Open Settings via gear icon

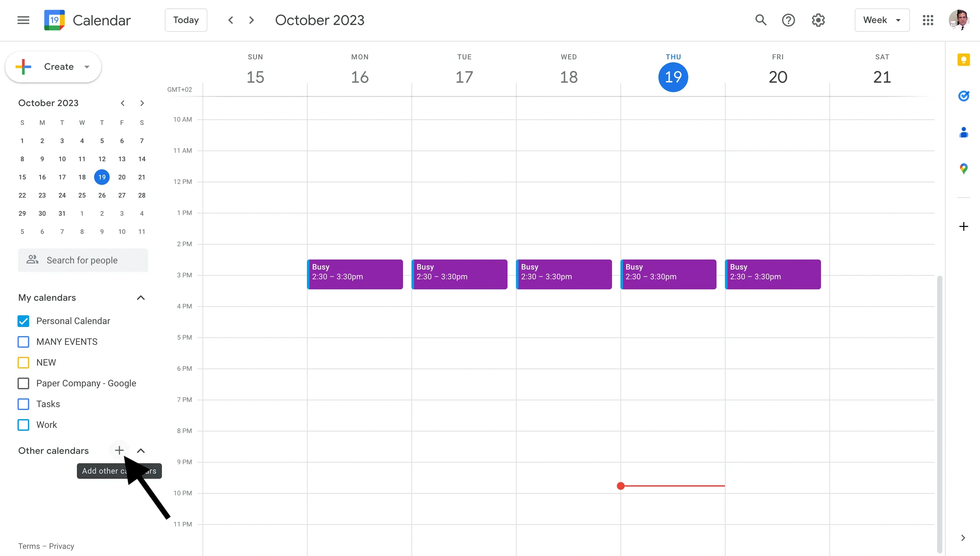pyautogui.click(x=818, y=20)
